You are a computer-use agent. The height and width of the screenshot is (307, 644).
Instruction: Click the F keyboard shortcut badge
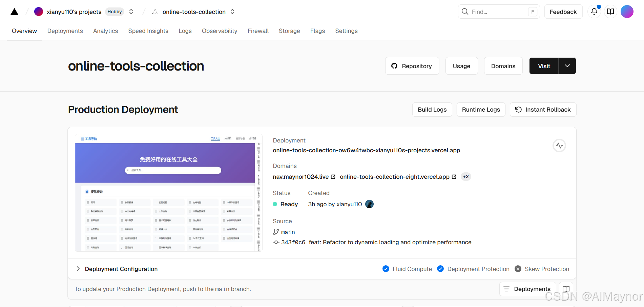click(533, 12)
